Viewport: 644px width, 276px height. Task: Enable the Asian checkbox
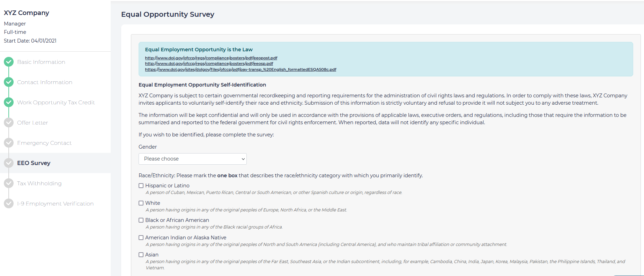141,255
